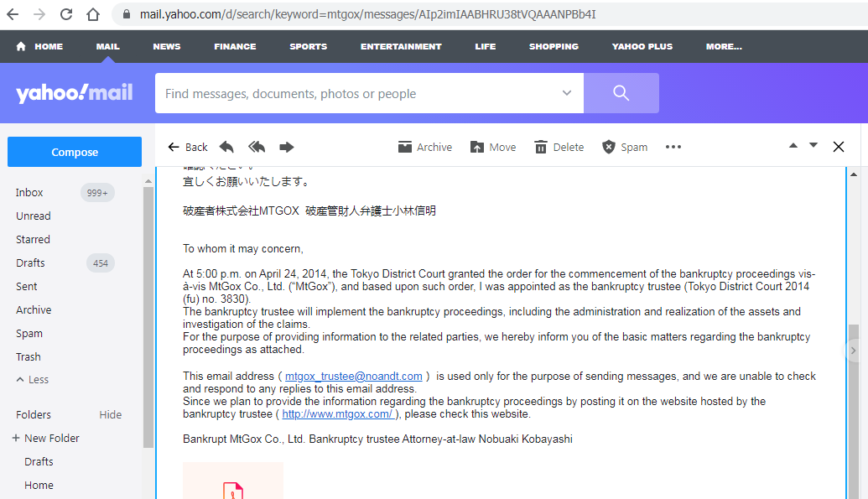Archive this message

[x=425, y=147]
